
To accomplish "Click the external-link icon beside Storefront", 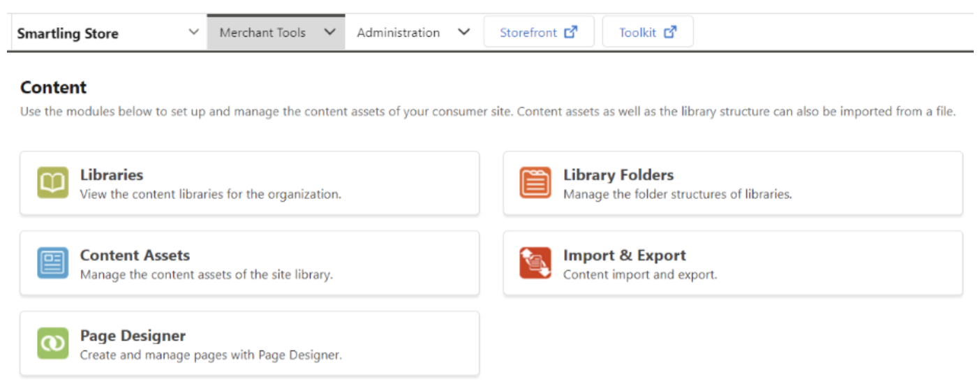I will tap(571, 32).
